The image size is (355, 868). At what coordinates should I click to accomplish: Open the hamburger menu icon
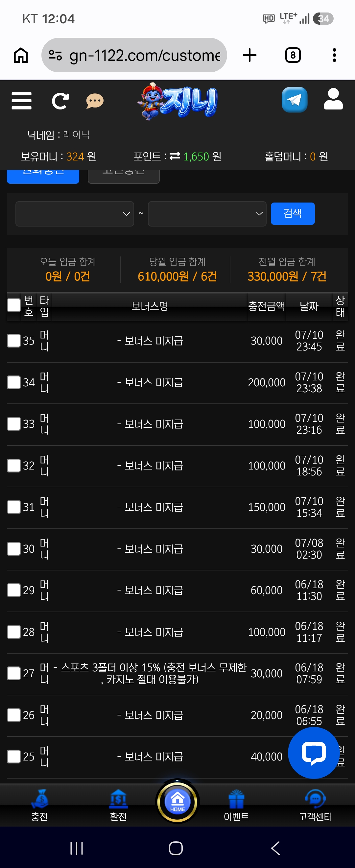pos(22,101)
